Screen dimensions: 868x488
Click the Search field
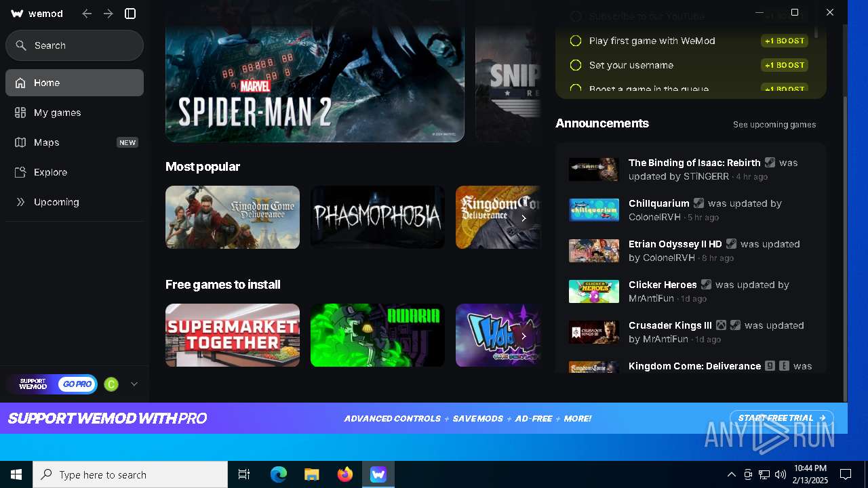(x=75, y=45)
